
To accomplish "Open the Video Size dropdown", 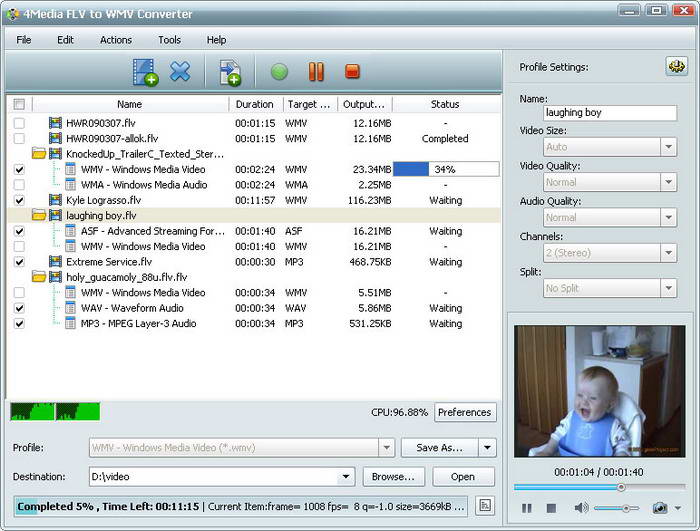I will 668,147.
